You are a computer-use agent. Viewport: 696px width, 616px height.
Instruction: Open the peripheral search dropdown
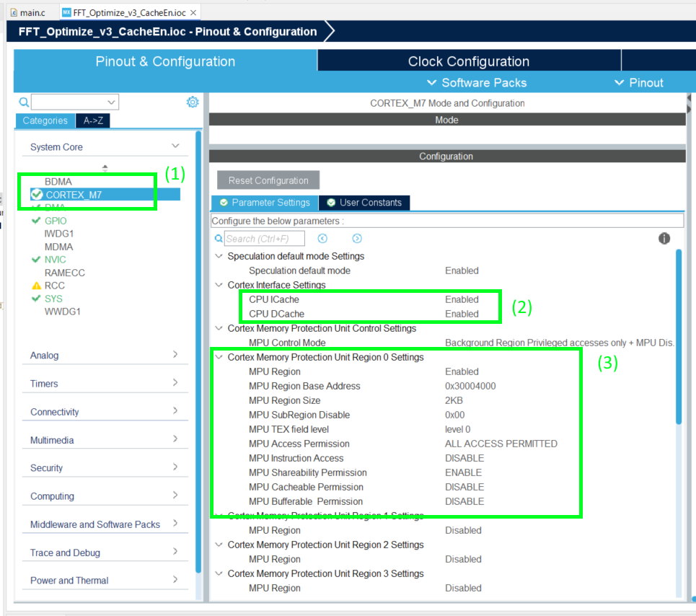tap(111, 102)
